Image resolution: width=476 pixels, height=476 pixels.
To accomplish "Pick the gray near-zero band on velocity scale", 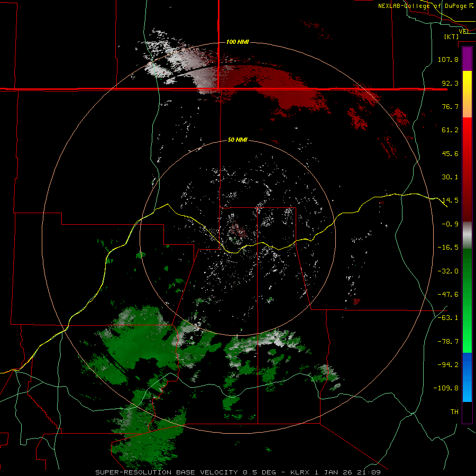I will (467, 235).
